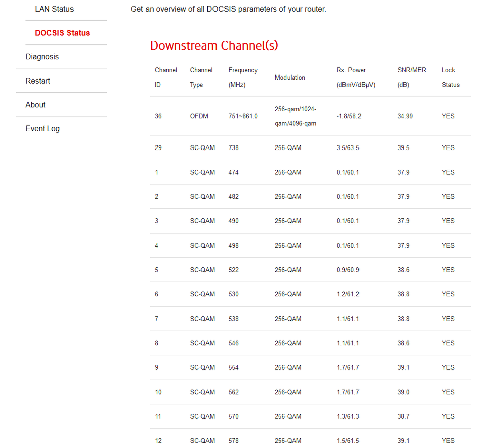Click frequency value 578
This screenshot has height=448, width=503.
tap(233, 441)
